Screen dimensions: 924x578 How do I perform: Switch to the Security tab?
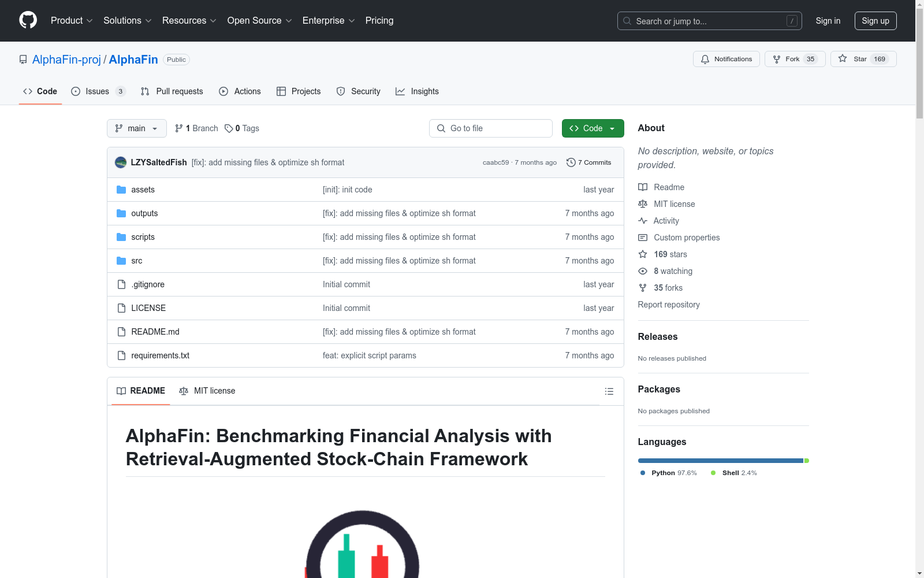click(x=358, y=91)
